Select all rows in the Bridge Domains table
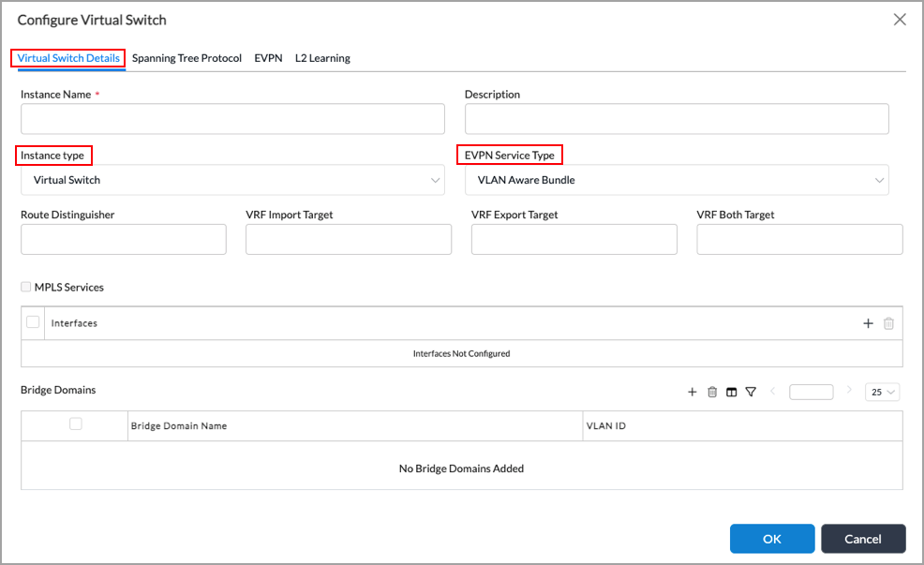 [x=74, y=424]
